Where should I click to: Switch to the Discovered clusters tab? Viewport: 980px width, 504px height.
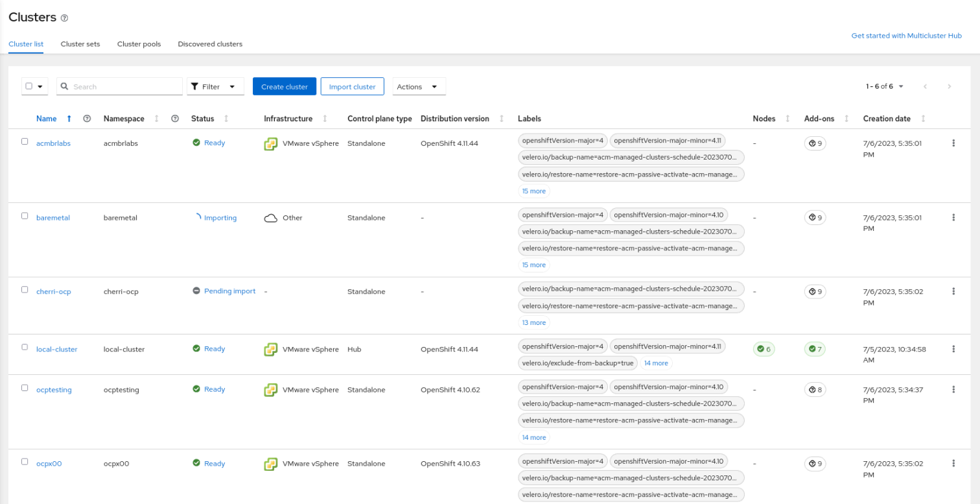click(x=209, y=43)
